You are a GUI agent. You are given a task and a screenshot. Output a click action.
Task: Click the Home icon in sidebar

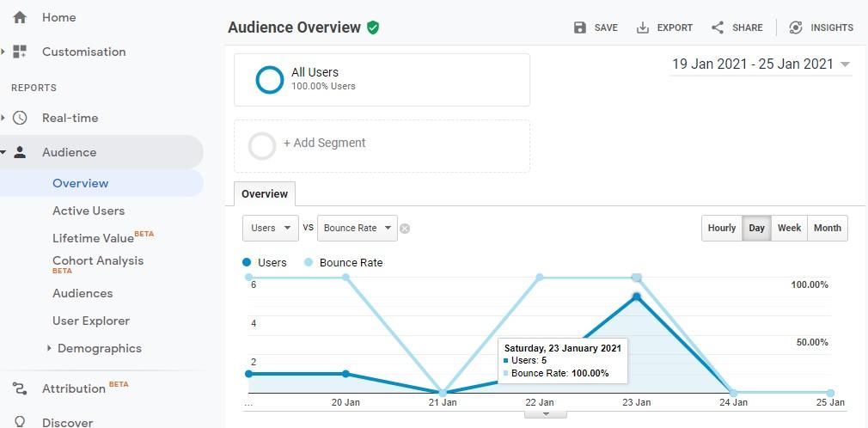coord(20,17)
